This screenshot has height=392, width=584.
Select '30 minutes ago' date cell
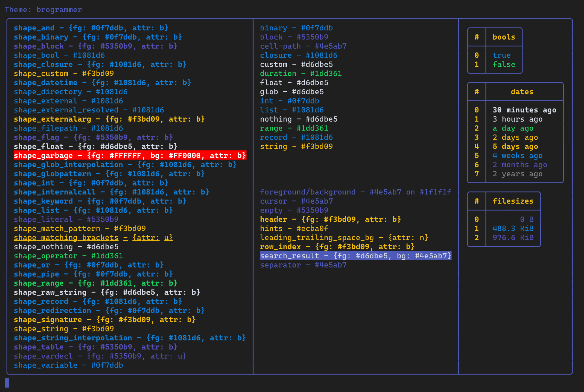(x=524, y=110)
